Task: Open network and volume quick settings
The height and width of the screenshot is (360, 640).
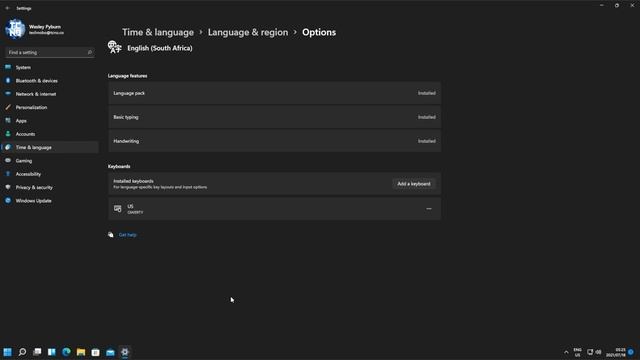Action: (x=594, y=352)
